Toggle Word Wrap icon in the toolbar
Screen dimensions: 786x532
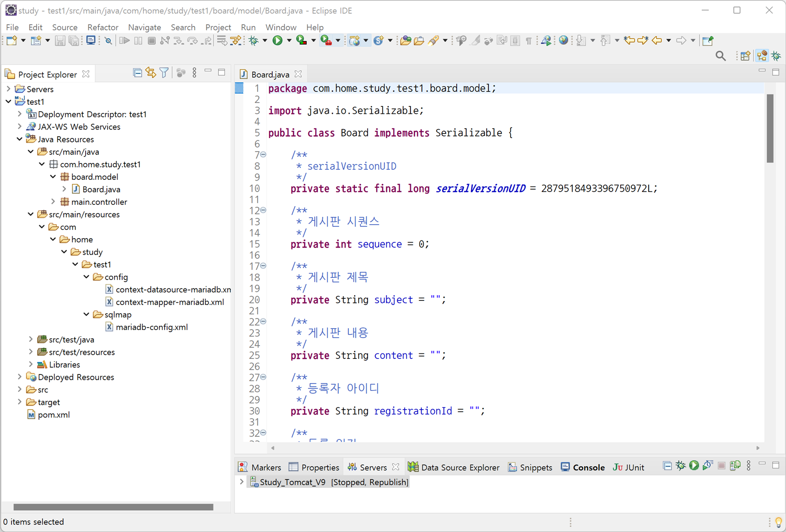(502, 41)
